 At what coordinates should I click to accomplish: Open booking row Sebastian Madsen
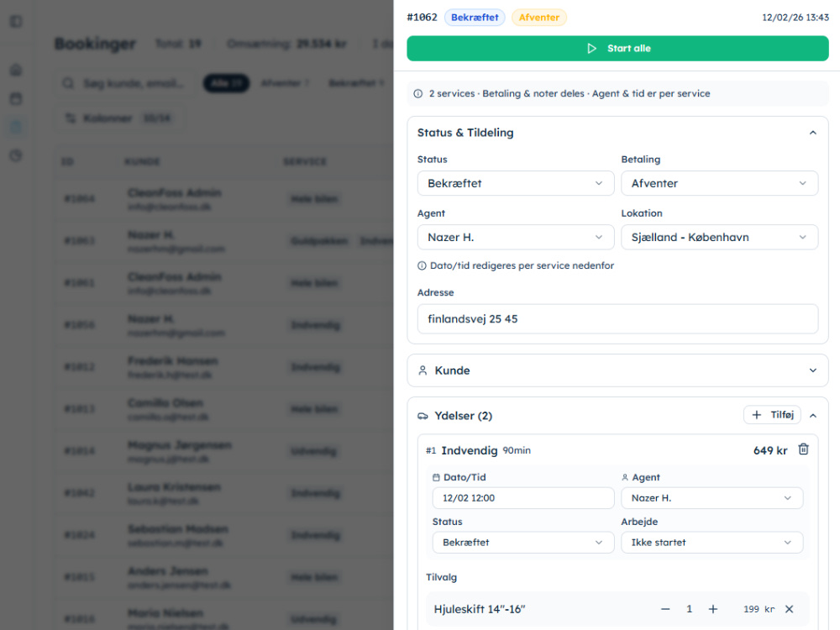pos(223,535)
